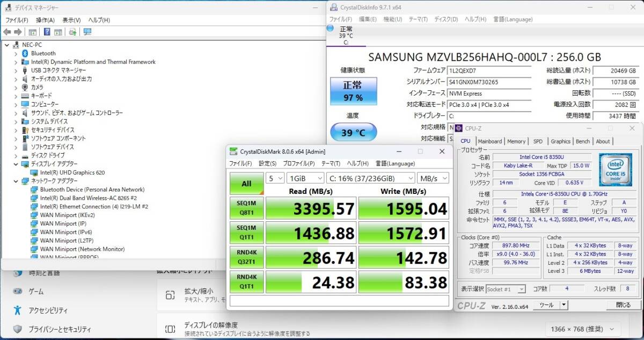The height and width of the screenshot is (340, 644).
Task: Open プライバシーとセキュリティ settings
Action: pos(60,329)
